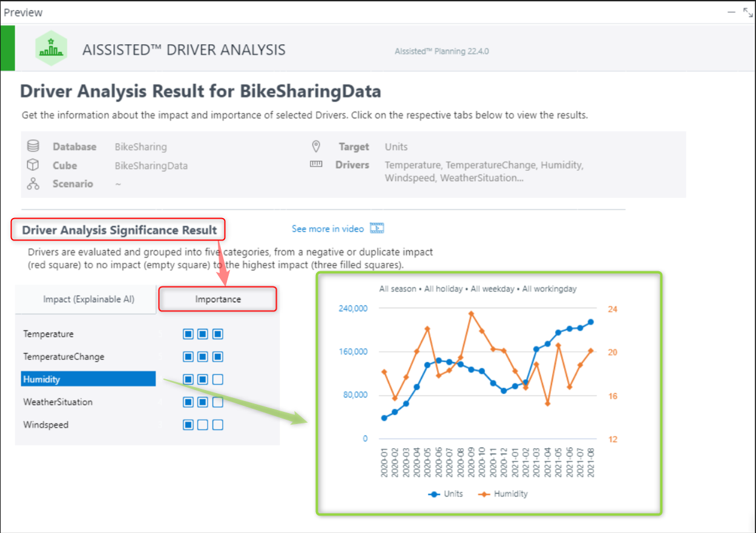Click the Drivers ruler icon
Viewport: 756px width, 533px height.
click(316, 164)
